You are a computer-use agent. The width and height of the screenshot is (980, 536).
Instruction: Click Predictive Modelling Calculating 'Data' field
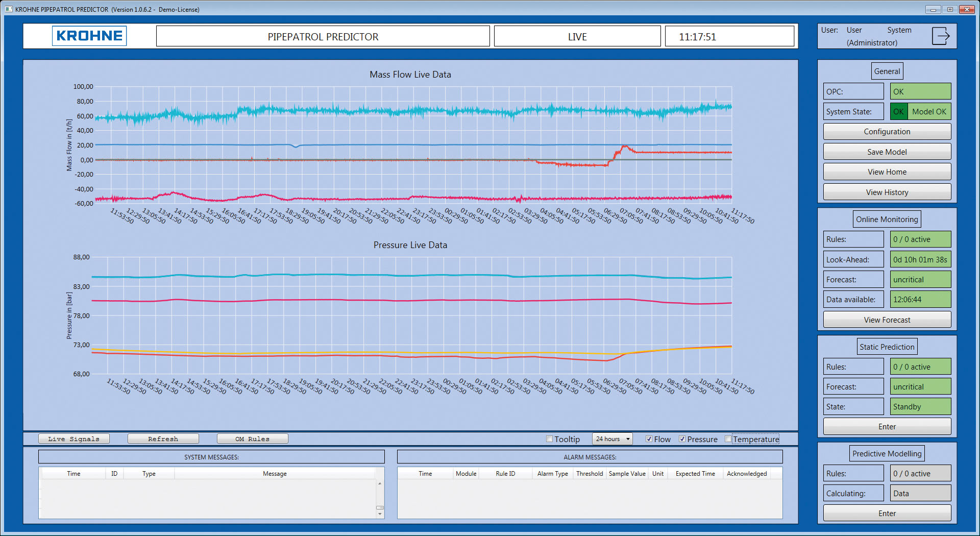point(921,494)
